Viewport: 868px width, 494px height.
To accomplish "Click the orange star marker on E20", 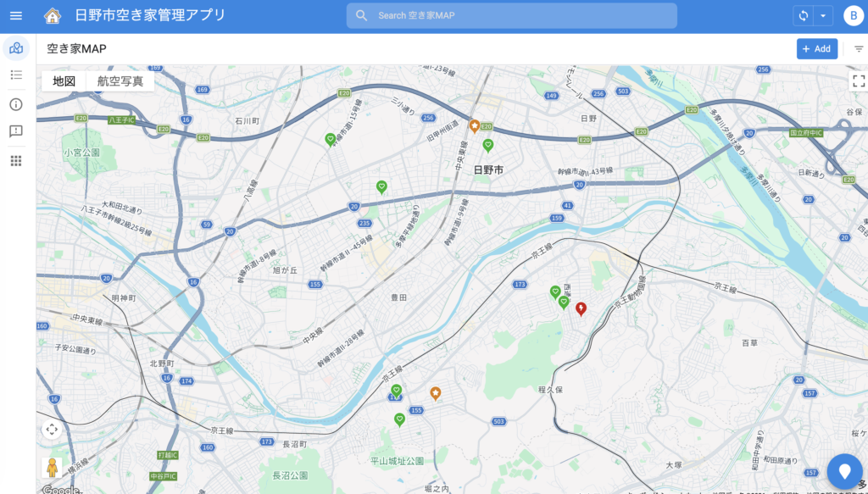I will coord(475,125).
